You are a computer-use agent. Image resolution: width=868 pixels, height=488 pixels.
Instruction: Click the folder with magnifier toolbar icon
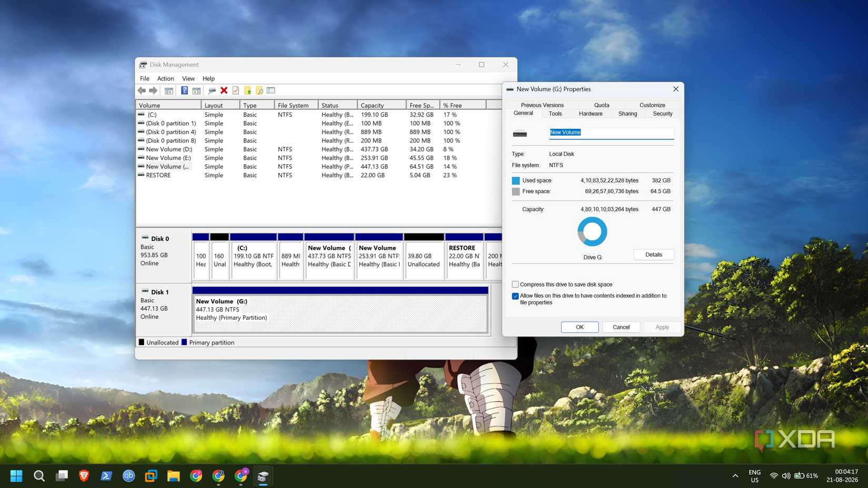[259, 90]
